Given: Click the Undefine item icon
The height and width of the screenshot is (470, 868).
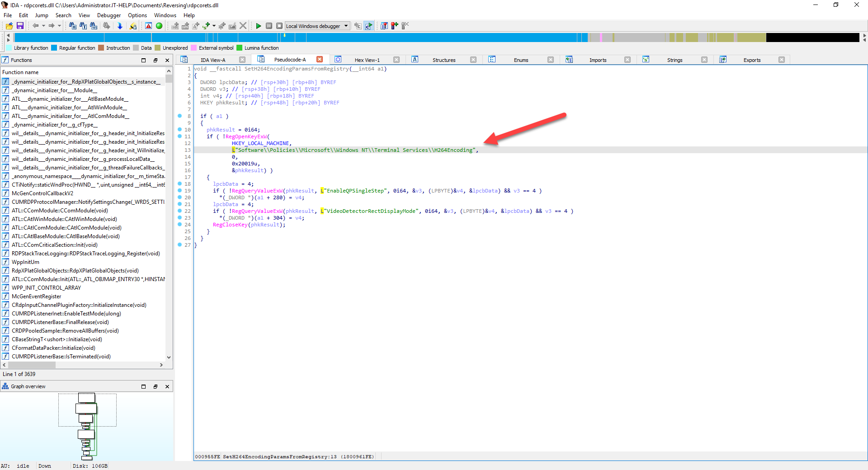Looking at the screenshot, I should 243,26.
